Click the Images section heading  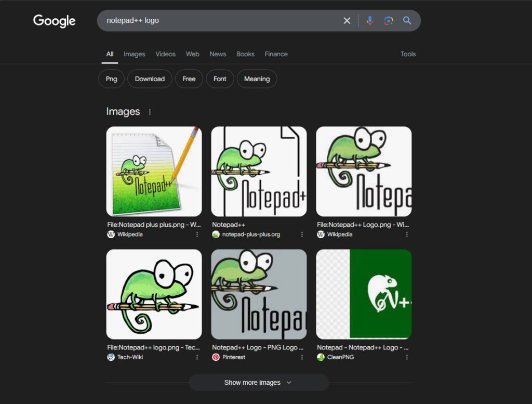[123, 112]
